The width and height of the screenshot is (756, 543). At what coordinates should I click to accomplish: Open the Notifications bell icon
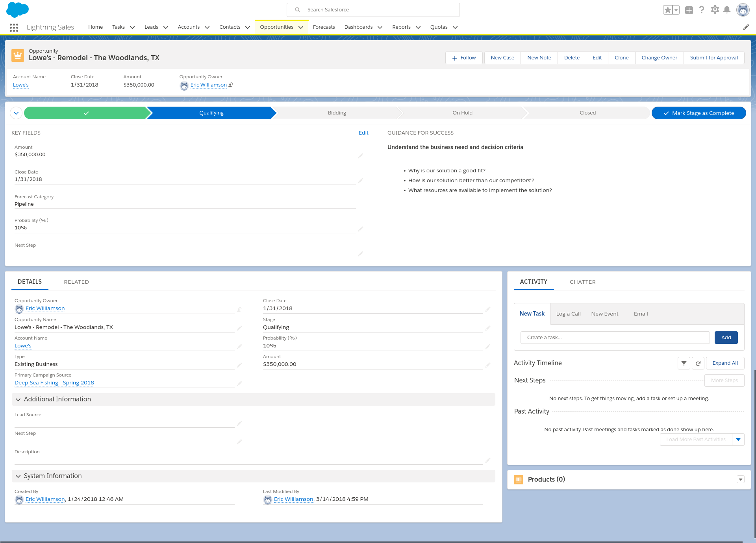coord(727,9)
